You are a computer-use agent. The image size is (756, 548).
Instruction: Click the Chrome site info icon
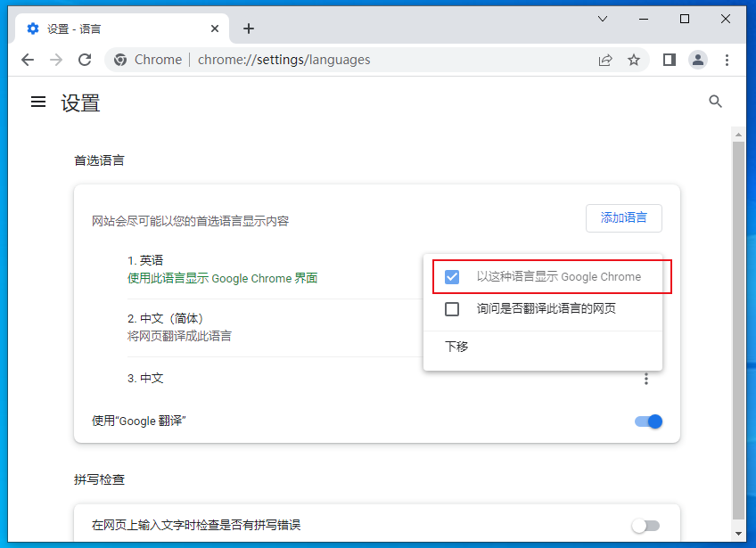pyautogui.click(x=120, y=60)
